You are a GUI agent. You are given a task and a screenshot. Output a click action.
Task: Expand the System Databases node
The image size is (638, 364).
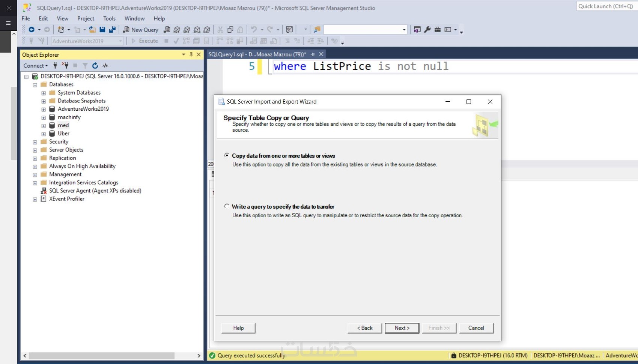[x=44, y=93]
